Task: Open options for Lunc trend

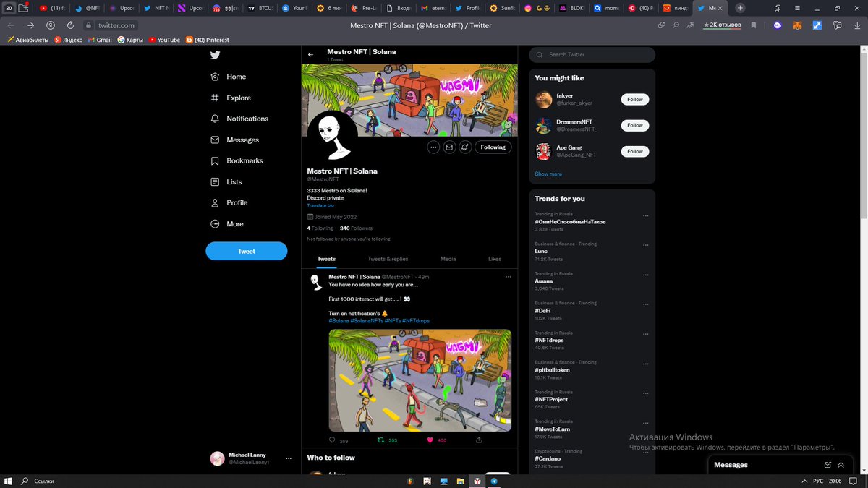Action: coord(646,245)
